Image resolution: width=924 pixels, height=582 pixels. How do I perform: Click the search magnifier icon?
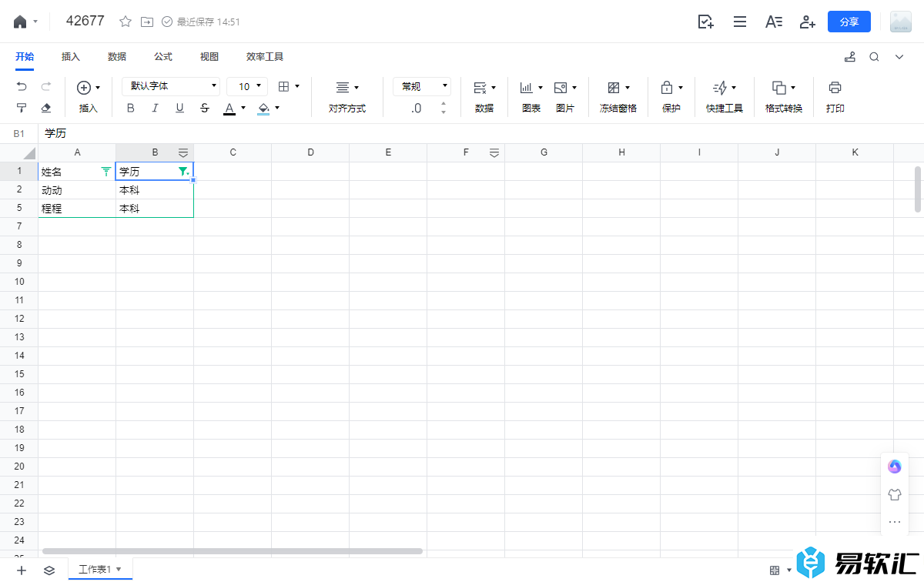tap(874, 57)
